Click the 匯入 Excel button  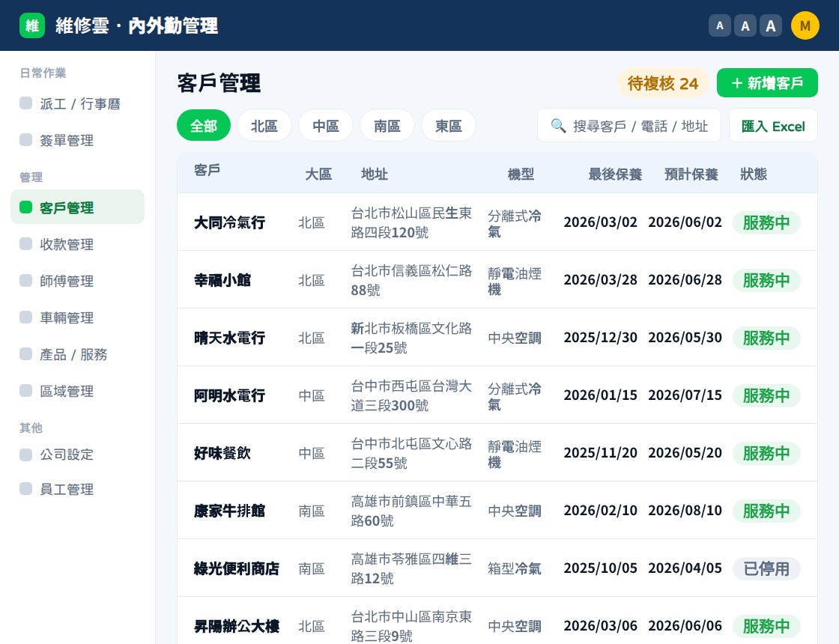click(x=773, y=126)
